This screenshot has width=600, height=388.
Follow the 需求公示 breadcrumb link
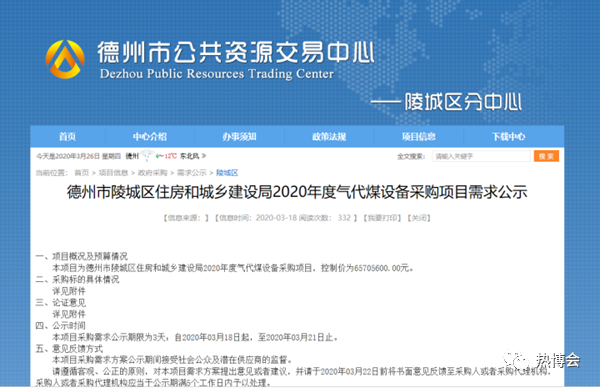191,173
